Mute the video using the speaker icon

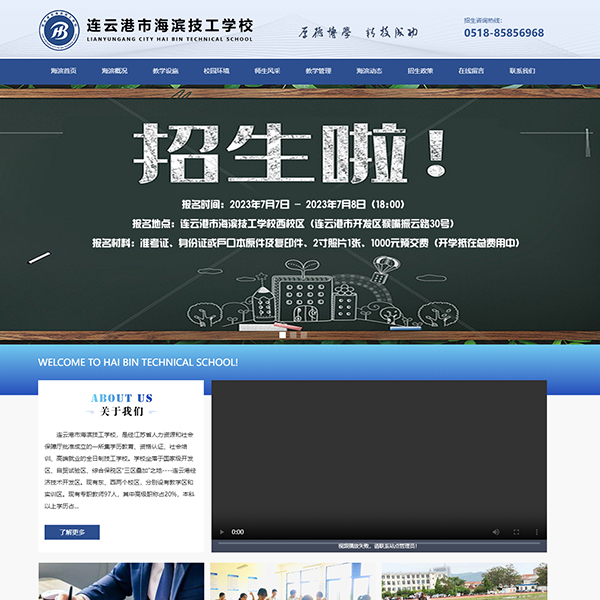(496, 532)
